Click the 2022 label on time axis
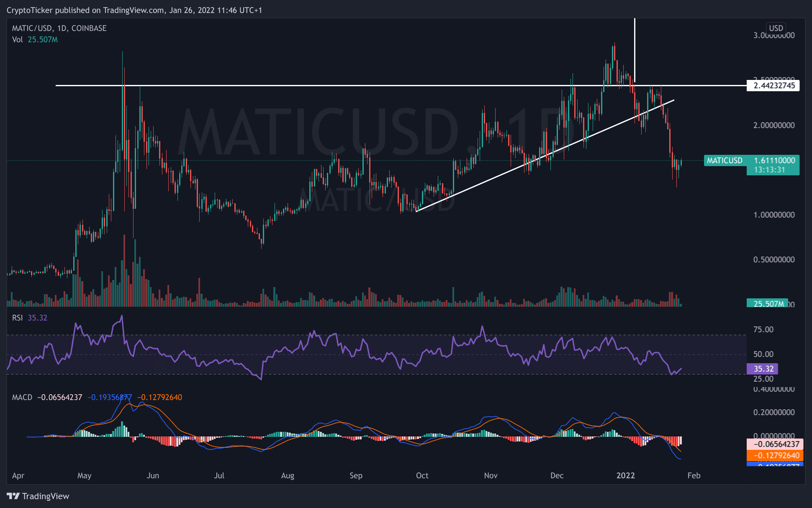812x508 pixels. click(626, 475)
